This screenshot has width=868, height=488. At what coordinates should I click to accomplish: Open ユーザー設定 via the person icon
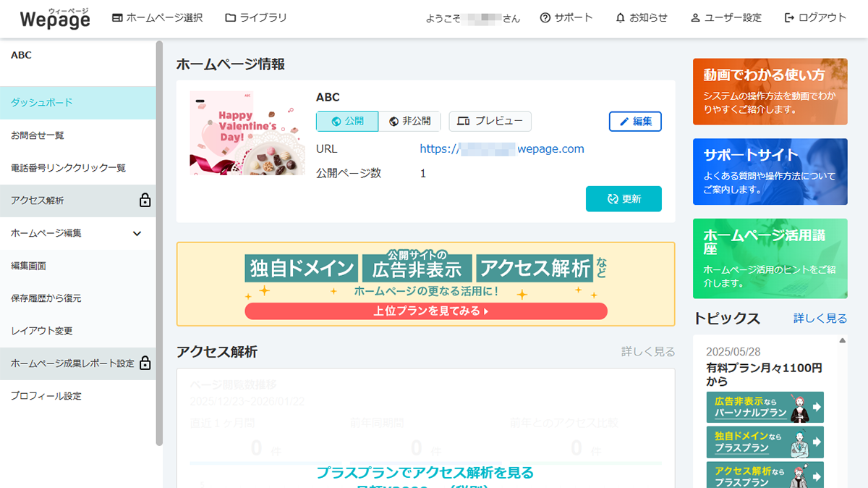click(x=696, y=17)
